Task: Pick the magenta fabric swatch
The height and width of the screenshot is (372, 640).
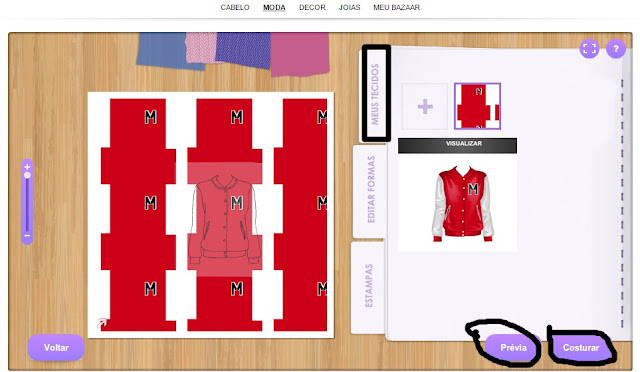Action: [300, 54]
